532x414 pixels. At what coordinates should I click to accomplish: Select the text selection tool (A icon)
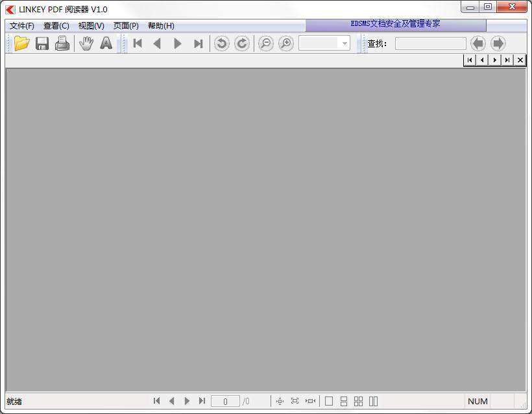(106, 43)
